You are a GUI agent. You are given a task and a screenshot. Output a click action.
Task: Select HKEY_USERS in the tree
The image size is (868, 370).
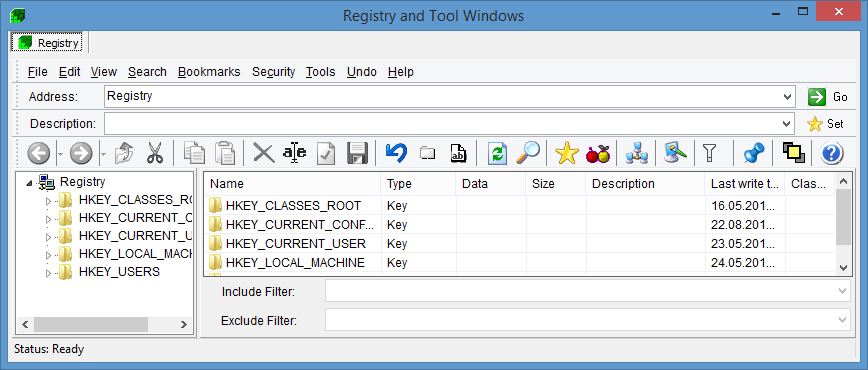click(x=119, y=272)
